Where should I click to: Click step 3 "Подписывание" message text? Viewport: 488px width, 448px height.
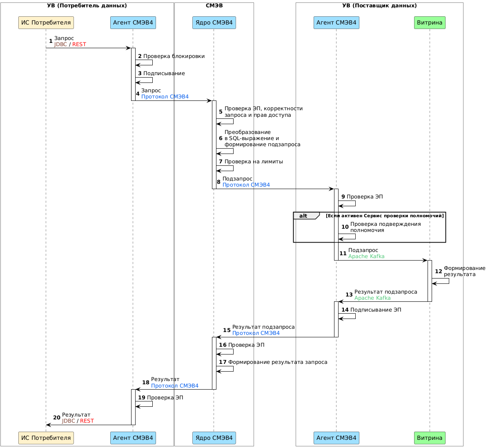(x=164, y=74)
